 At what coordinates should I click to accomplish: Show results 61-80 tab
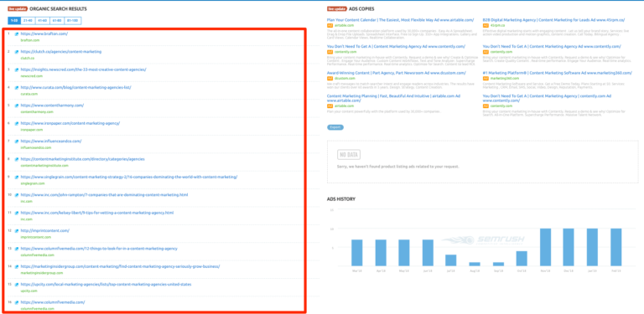[58, 20]
